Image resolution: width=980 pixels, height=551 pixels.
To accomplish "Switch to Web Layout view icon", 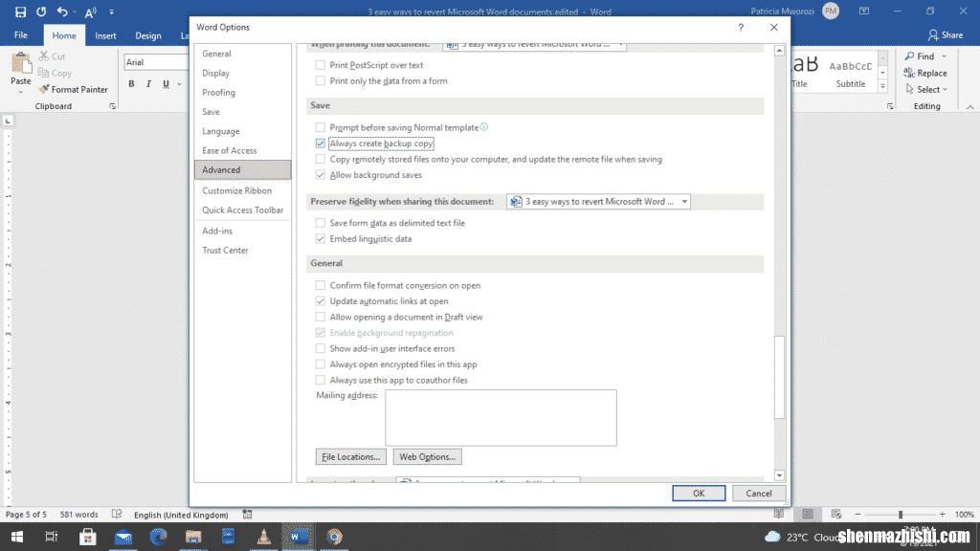I will coord(836,514).
